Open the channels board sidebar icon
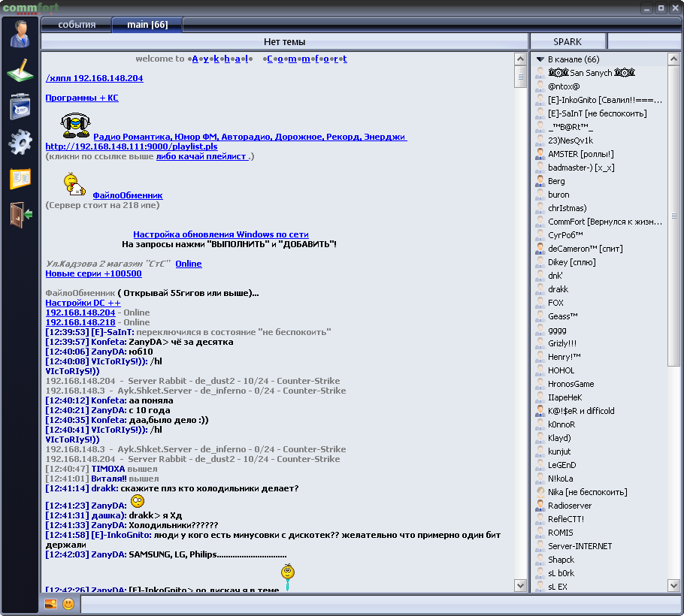 pyautogui.click(x=20, y=106)
